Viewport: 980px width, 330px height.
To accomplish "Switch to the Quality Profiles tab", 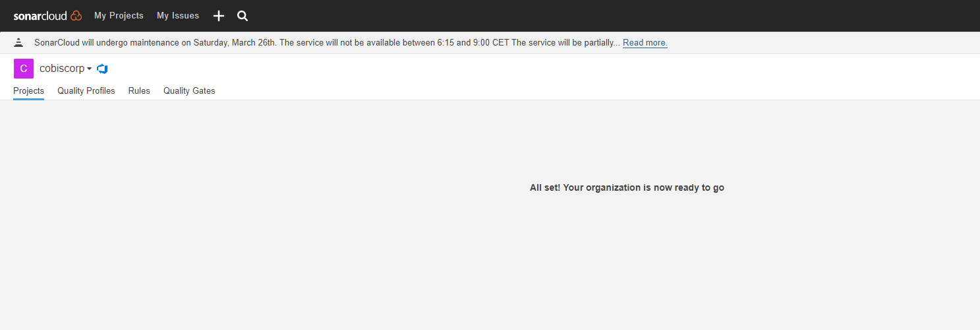I will 86,91.
